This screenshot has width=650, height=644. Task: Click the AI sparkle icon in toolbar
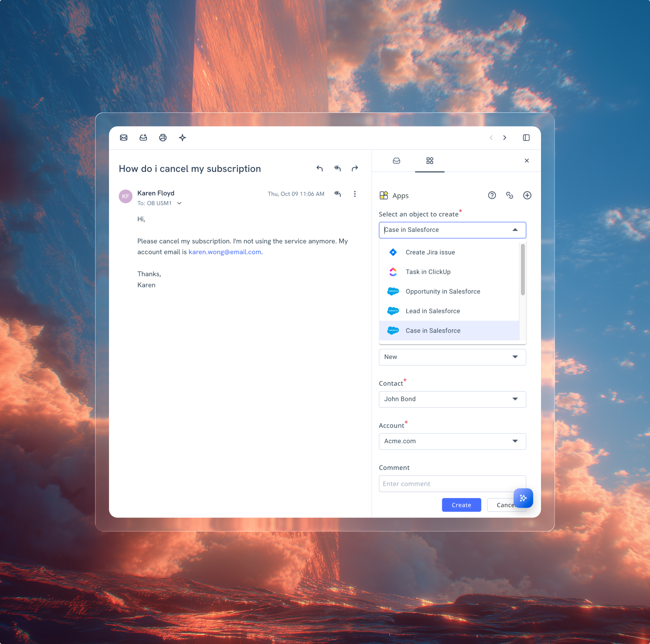[x=182, y=138]
